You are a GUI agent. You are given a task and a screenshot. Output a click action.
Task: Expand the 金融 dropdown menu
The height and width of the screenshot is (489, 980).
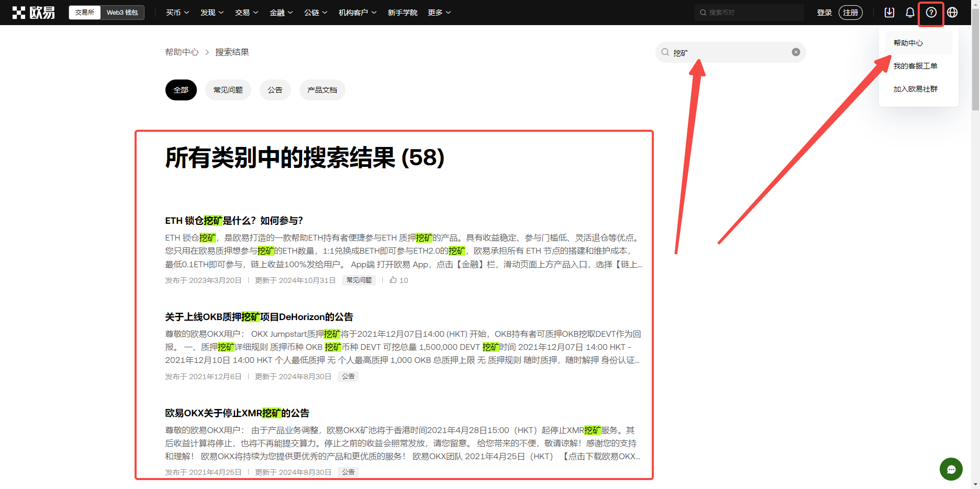point(281,13)
